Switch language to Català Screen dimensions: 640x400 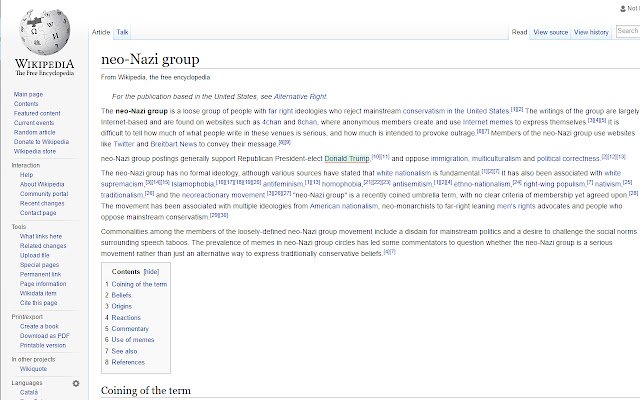pos(29,392)
